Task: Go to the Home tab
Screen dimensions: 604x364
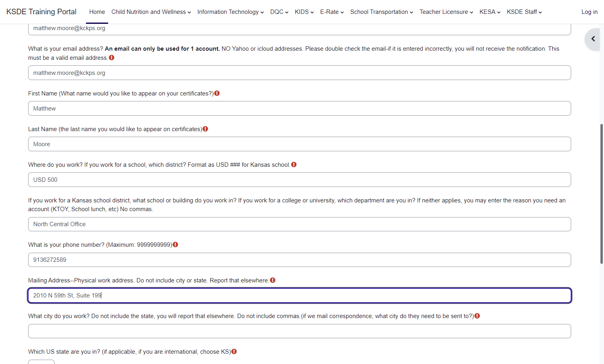Action: (x=97, y=12)
